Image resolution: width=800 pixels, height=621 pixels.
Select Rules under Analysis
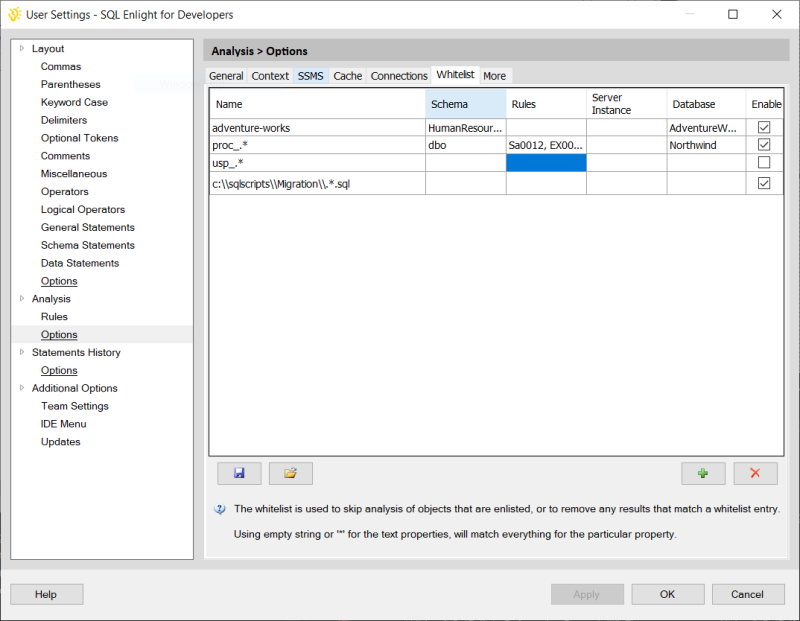point(54,316)
